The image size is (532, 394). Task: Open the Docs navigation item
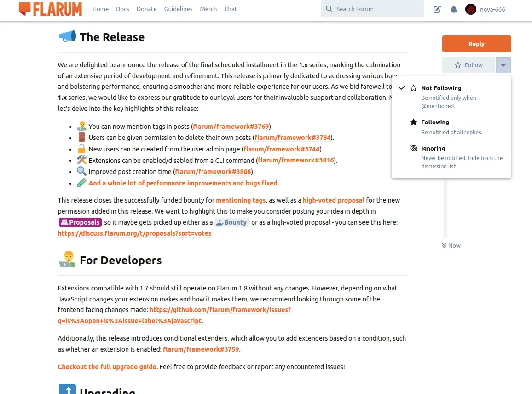122,9
